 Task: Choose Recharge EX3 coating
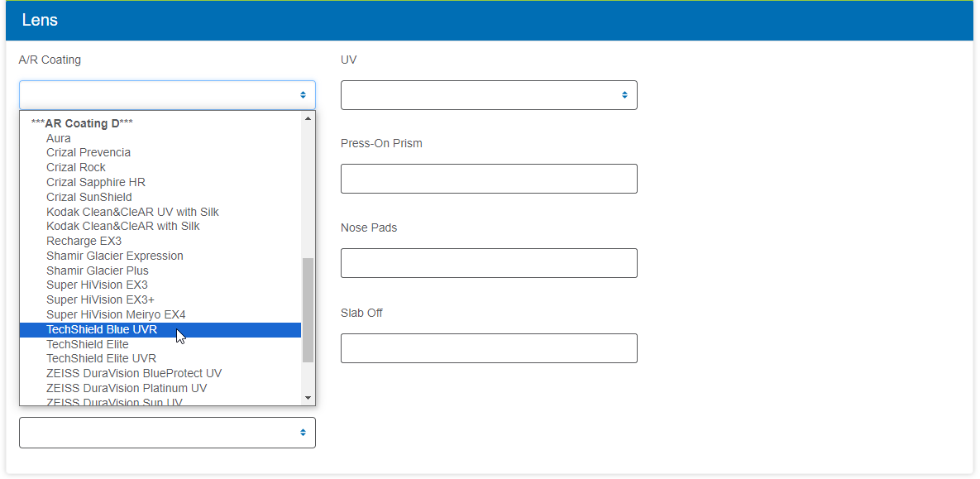(x=160, y=242)
